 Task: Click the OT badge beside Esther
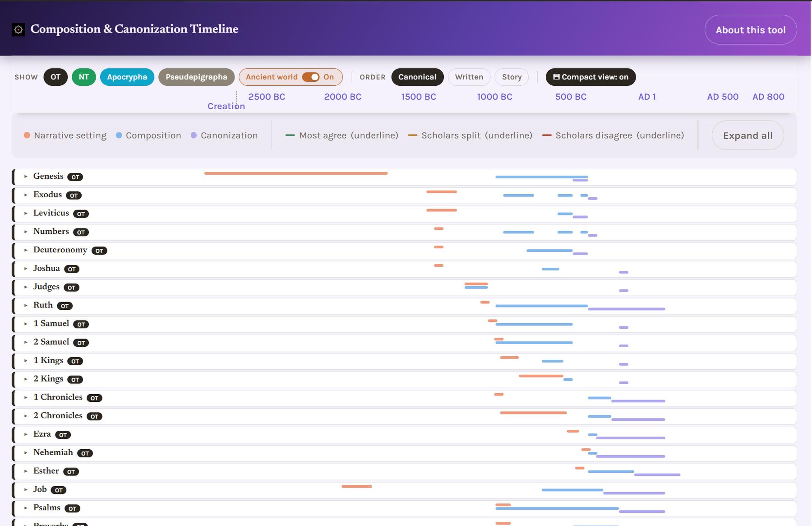tap(71, 472)
